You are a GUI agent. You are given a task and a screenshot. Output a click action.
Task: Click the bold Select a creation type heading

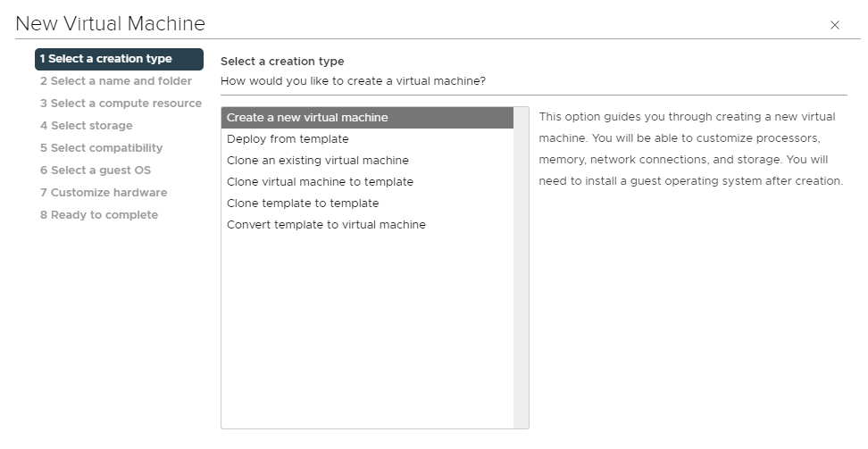pos(282,62)
